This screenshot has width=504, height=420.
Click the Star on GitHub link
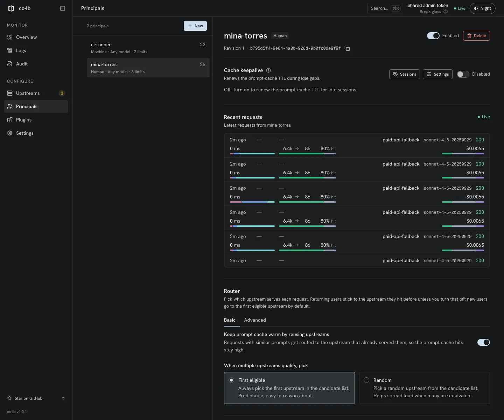tap(36, 398)
